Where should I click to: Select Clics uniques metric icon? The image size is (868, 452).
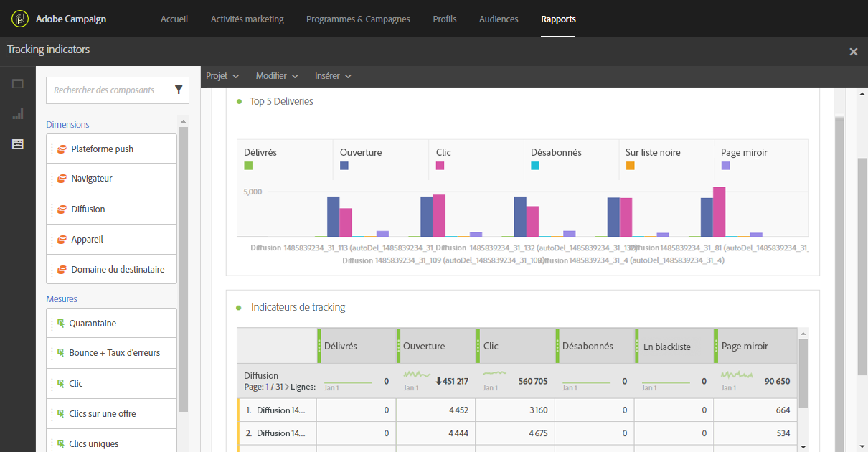61,444
